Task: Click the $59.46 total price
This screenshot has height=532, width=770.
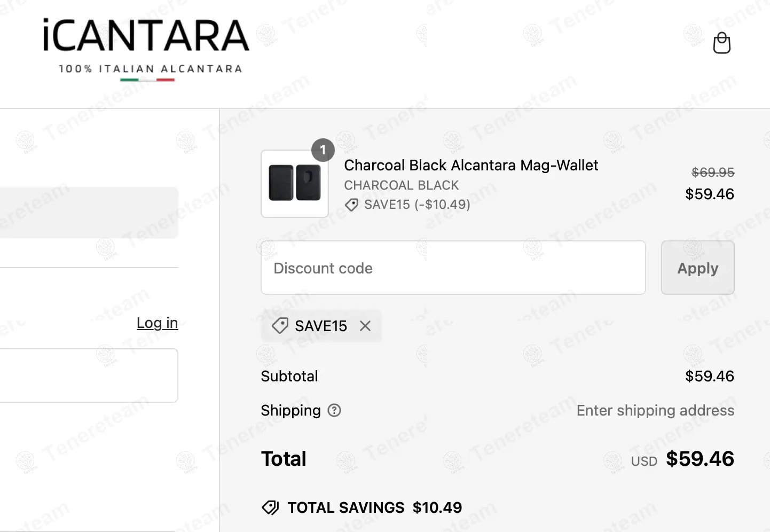Action: click(700, 459)
